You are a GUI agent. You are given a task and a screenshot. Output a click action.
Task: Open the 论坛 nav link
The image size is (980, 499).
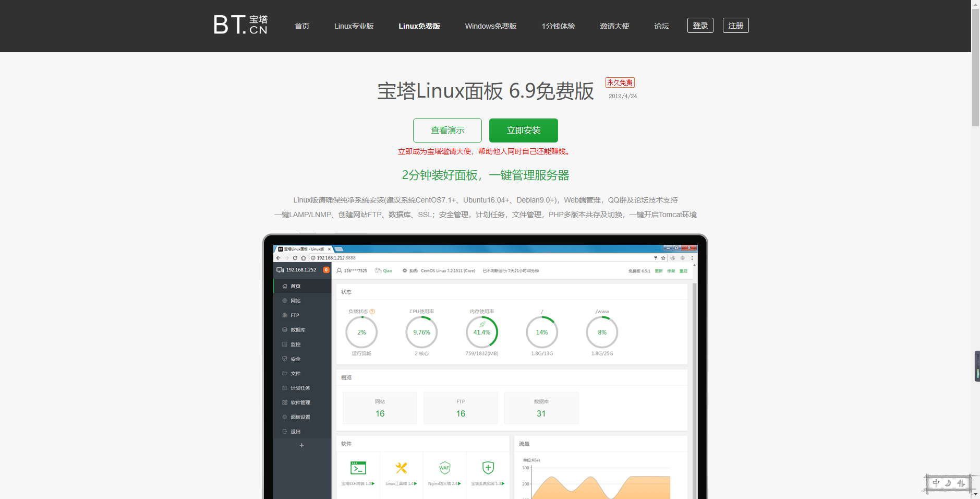[x=661, y=26]
